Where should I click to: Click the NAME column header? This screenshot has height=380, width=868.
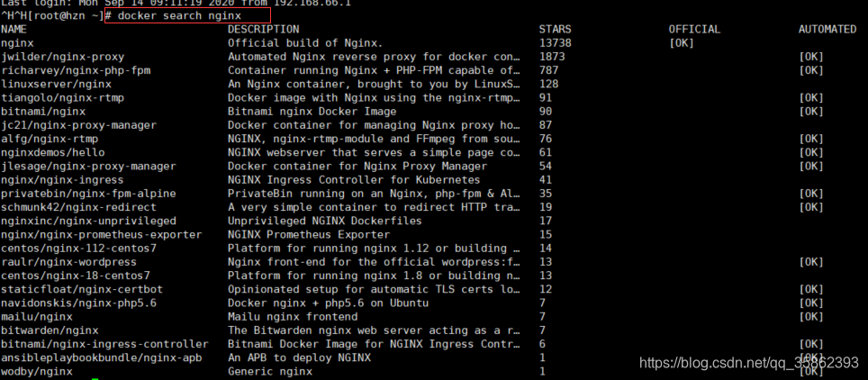pyautogui.click(x=14, y=30)
